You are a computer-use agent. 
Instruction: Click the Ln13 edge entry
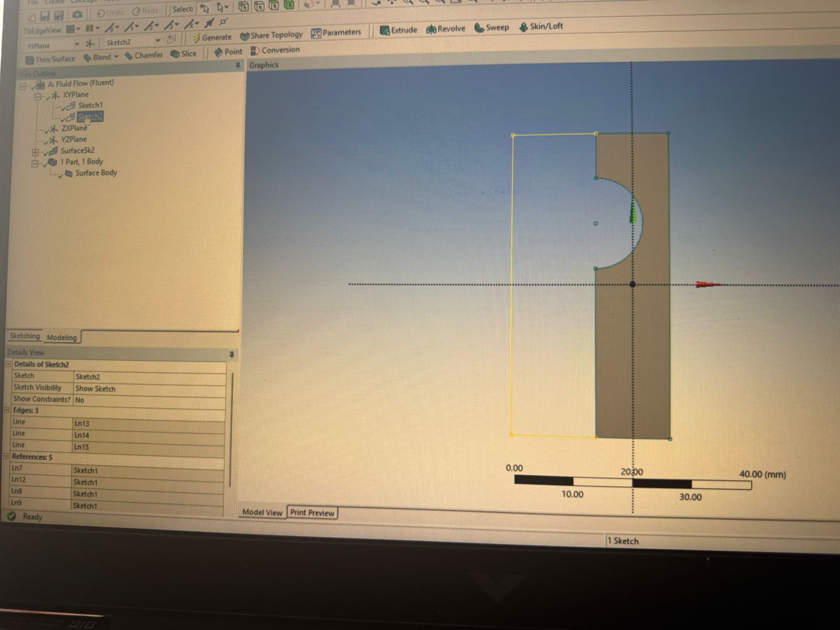point(149,424)
